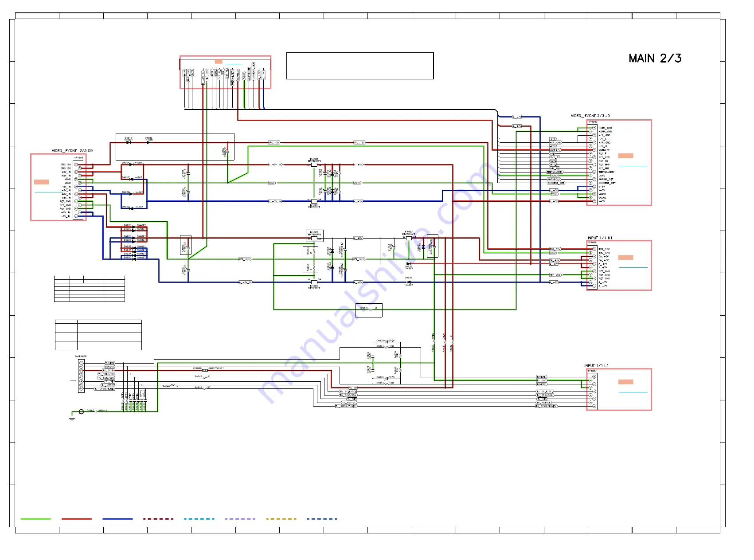Click the "VIDEO_F/CNT 2/3 J9" connector heading

click(x=590, y=116)
